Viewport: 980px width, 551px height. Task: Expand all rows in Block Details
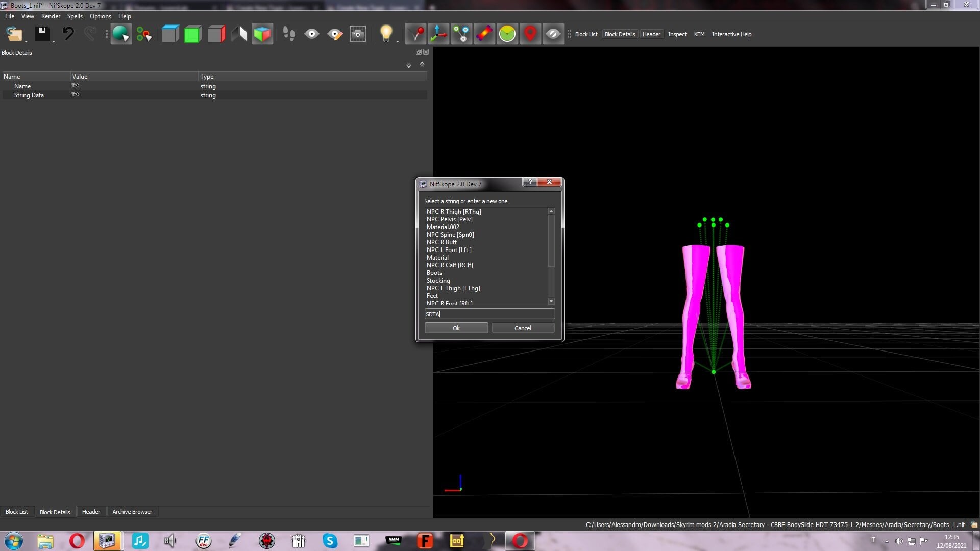[x=408, y=65]
